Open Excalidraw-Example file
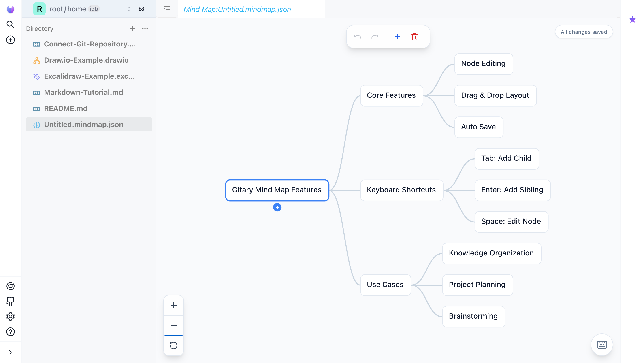Screen dimensions: 644x363 (x=89, y=76)
